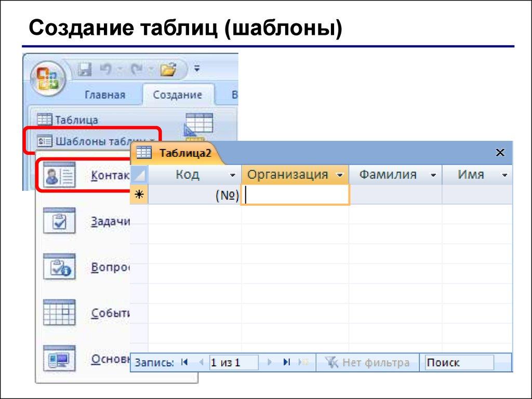Click the Таблица button in ribbon
This screenshot has height=399, width=532.
tap(69, 120)
